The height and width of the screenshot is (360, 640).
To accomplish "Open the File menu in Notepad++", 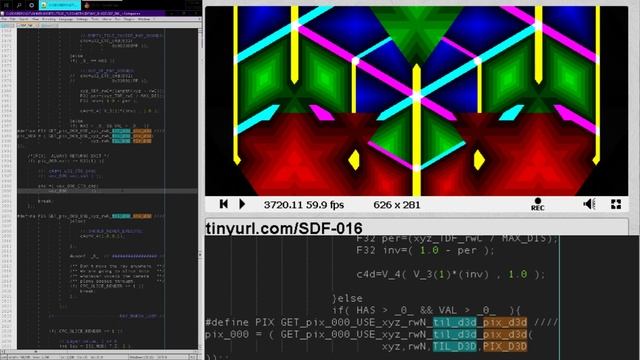I will tap(4, 19).
